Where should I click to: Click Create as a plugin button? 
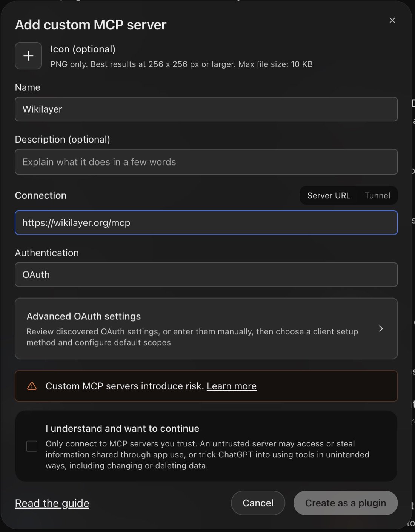tap(346, 503)
